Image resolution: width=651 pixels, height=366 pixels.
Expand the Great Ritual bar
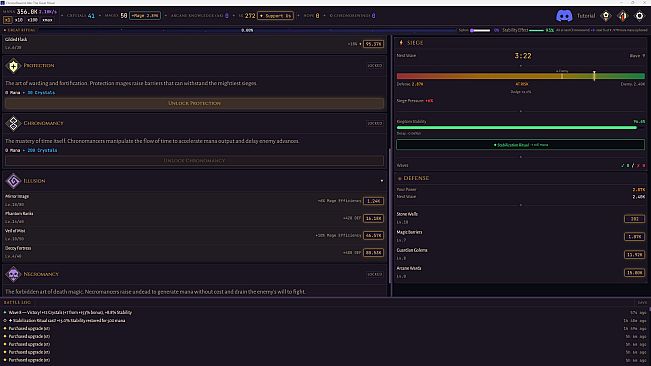(x=20, y=30)
